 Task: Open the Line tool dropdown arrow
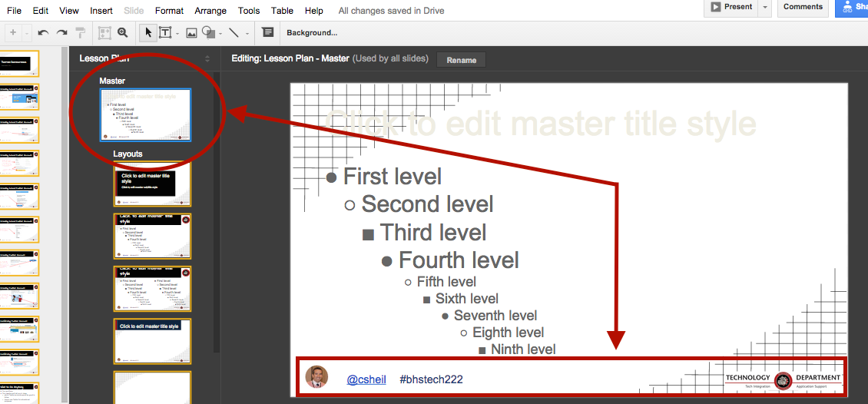point(247,34)
